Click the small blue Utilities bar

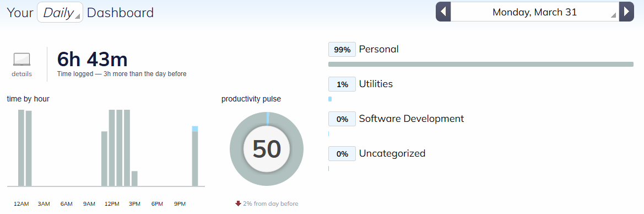click(x=330, y=99)
